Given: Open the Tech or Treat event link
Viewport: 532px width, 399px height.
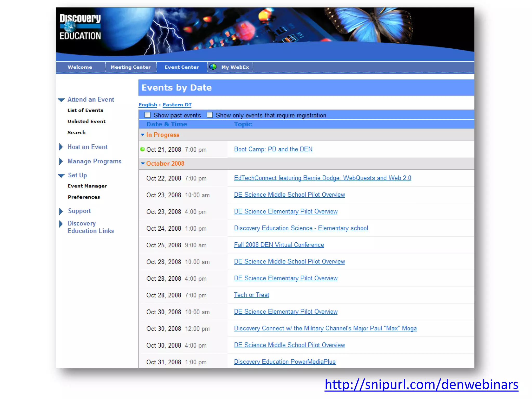Looking at the screenshot, I should coord(251,295).
